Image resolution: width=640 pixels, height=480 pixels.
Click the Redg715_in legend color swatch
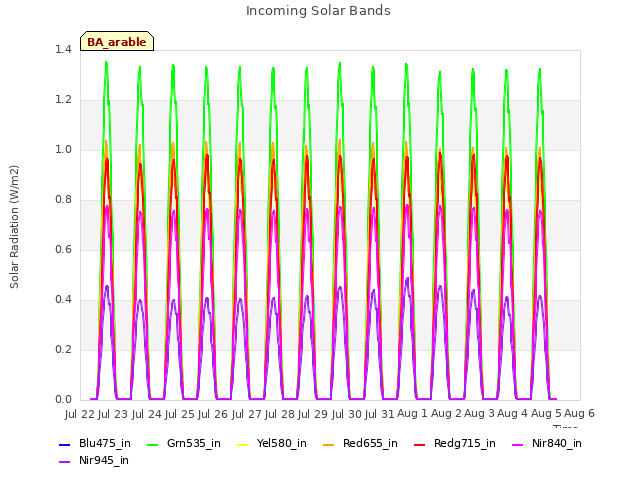pyautogui.click(x=420, y=444)
